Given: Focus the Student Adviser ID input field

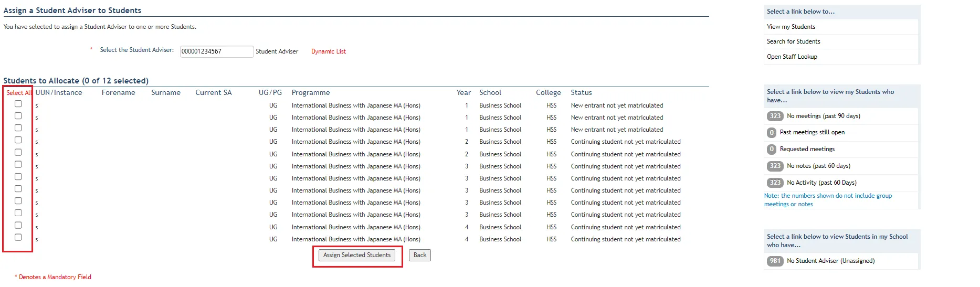Looking at the screenshot, I should point(217,51).
